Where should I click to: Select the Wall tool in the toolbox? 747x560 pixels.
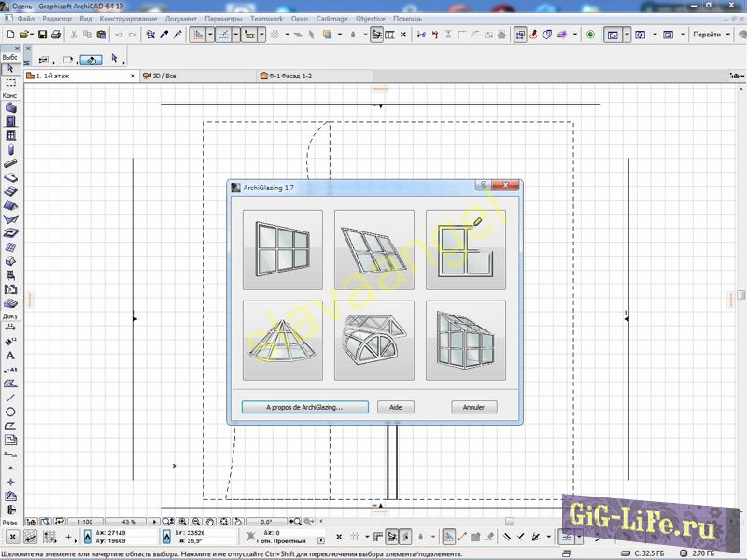coord(10,108)
